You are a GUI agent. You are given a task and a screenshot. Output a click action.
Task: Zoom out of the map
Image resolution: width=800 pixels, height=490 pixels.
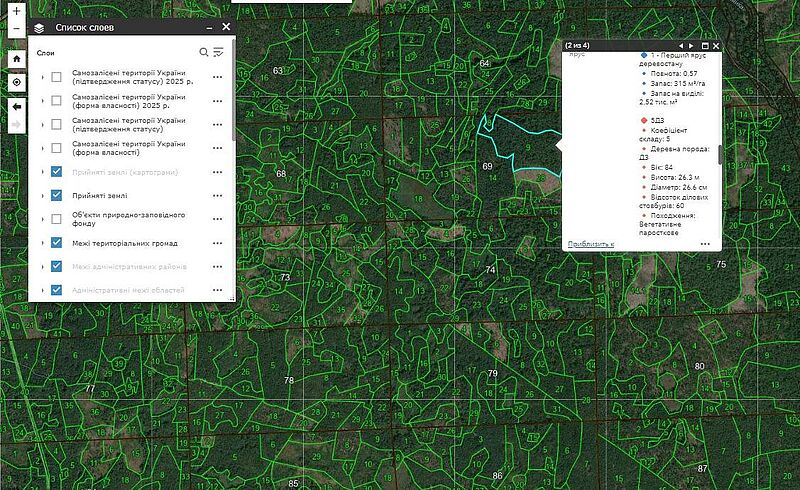pos(16,28)
